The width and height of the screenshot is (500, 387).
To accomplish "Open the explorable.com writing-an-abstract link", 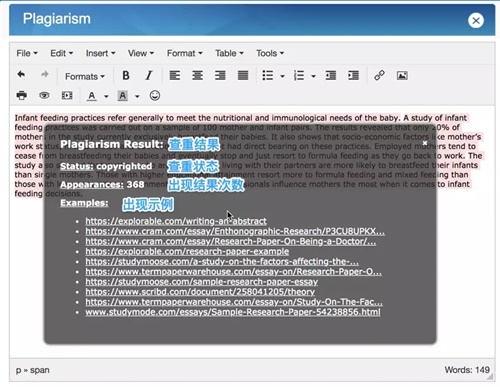I will point(176,221).
